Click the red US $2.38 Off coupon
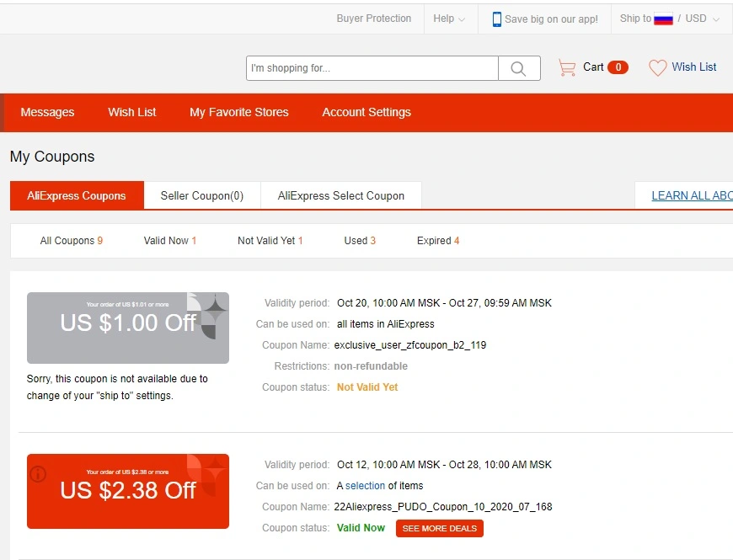Screen dimensions: 733x560 [x=128, y=491]
